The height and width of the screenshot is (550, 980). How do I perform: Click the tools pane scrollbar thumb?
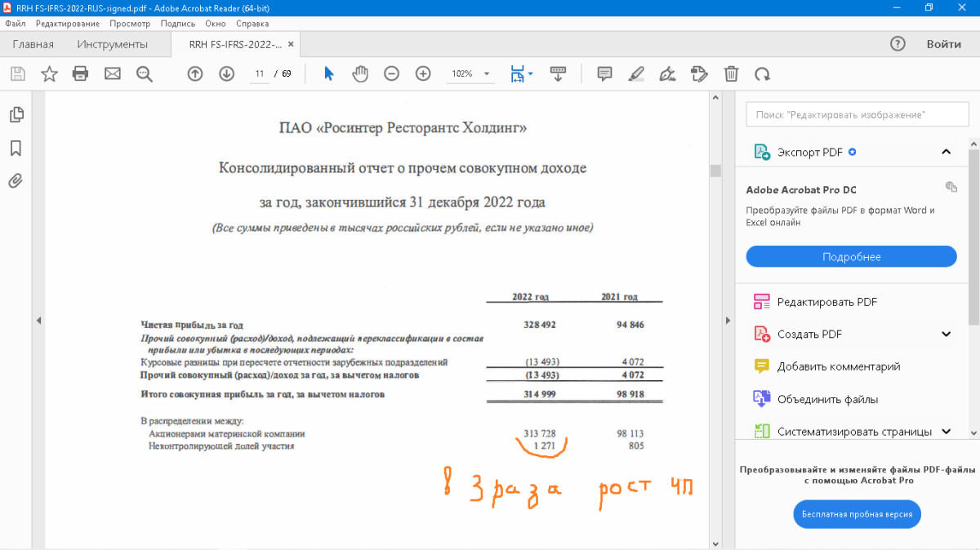pyautogui.click(x=974, y=237)
